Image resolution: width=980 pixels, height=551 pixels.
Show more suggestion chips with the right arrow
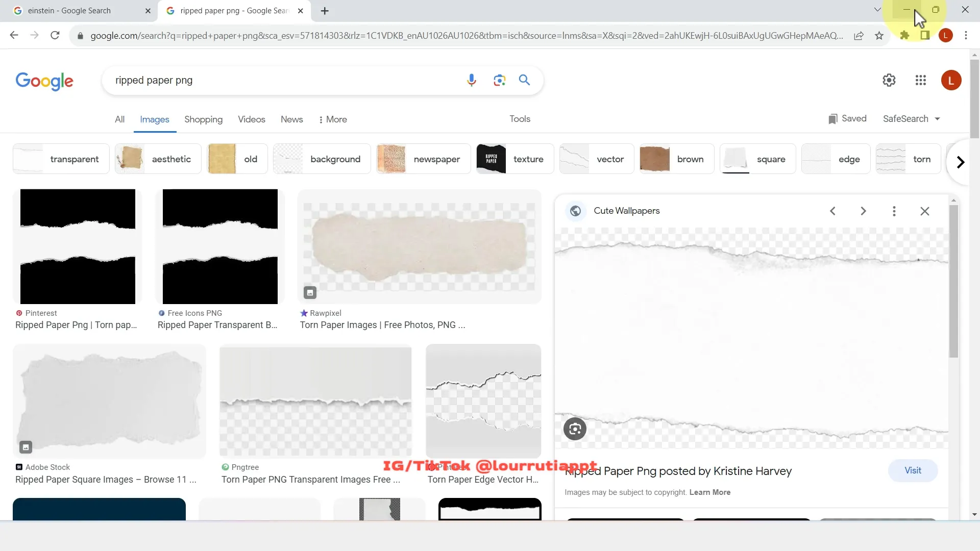click(x=960, y=162)
